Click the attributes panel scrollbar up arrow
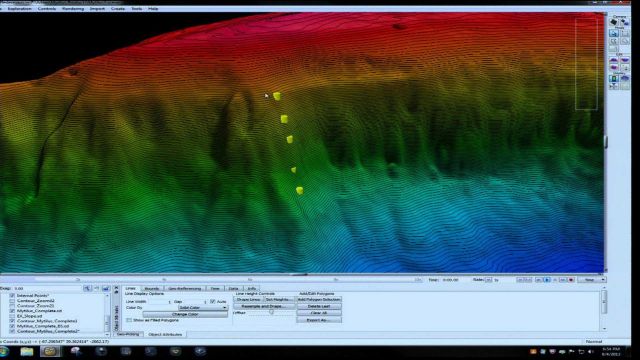 (604, 288)
